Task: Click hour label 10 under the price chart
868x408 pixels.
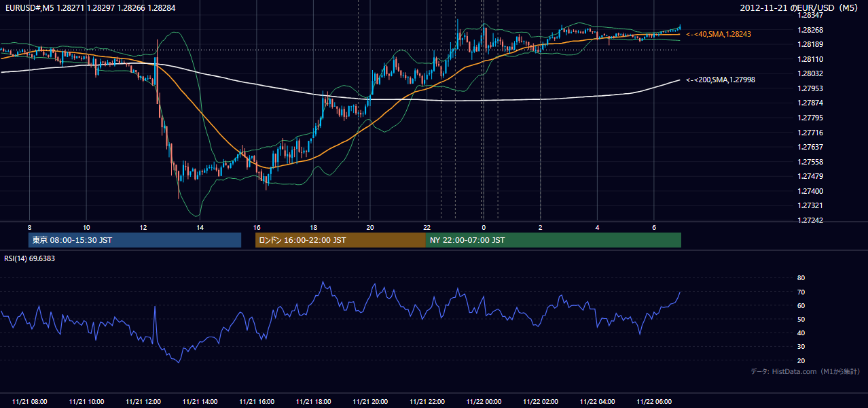Action: coord(86,227)
